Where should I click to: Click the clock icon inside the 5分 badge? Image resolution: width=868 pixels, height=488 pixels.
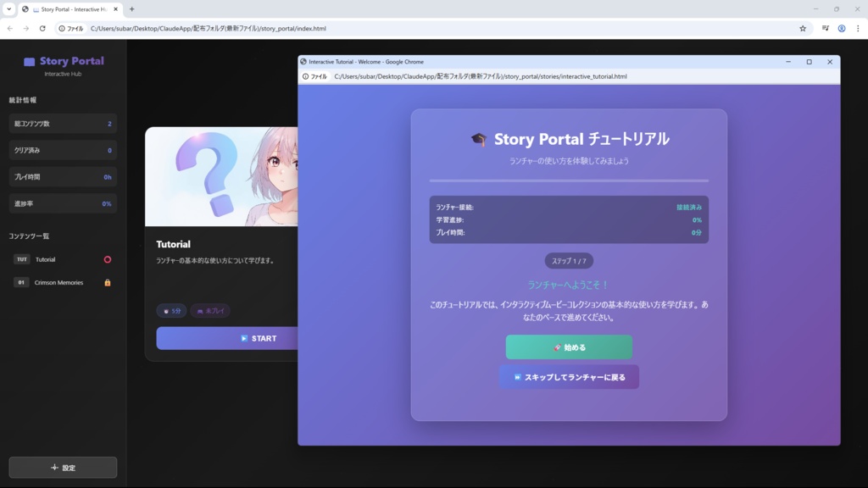tap(167, 311)
